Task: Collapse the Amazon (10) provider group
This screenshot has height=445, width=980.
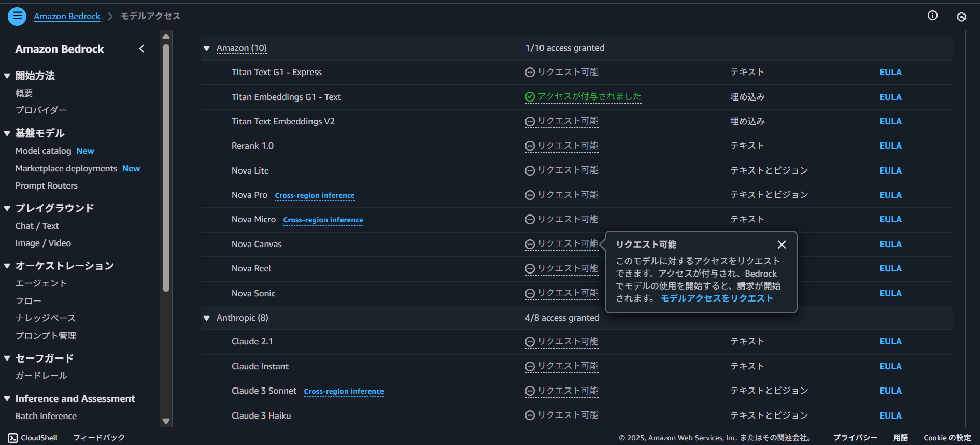Action: point(207,48)
